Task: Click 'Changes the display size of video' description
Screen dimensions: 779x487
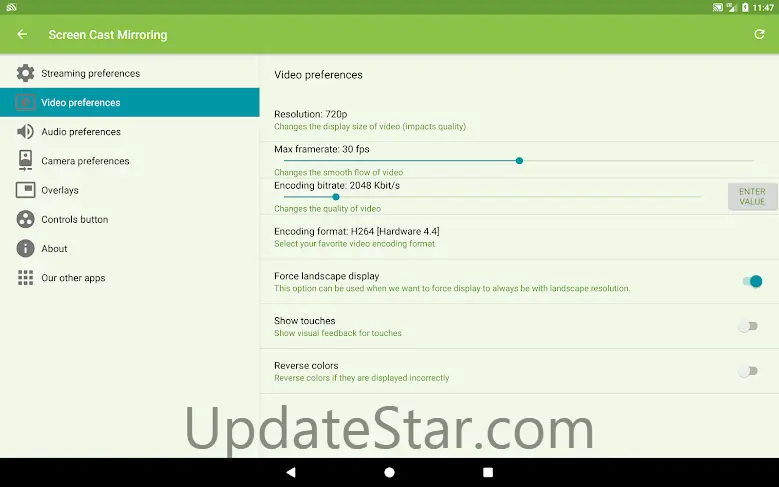Action: 370,127
